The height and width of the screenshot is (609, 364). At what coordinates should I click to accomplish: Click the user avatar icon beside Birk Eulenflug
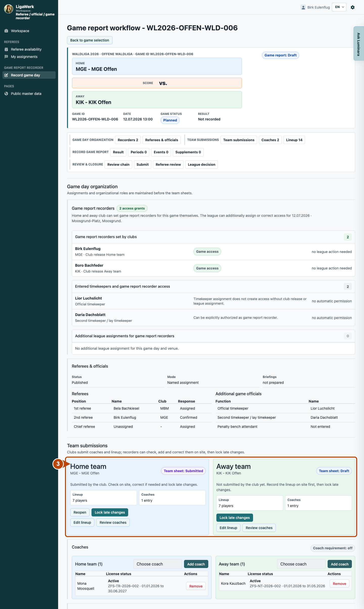(303, 7)
